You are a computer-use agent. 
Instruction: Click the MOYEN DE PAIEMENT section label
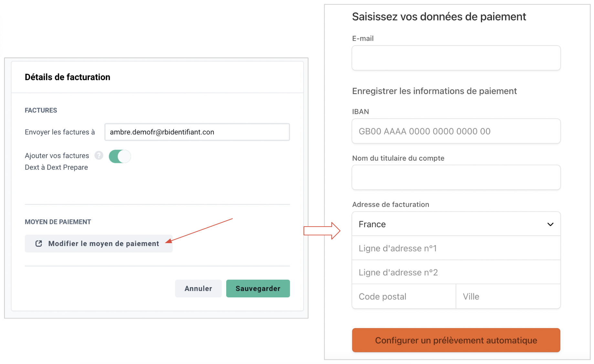58,222
